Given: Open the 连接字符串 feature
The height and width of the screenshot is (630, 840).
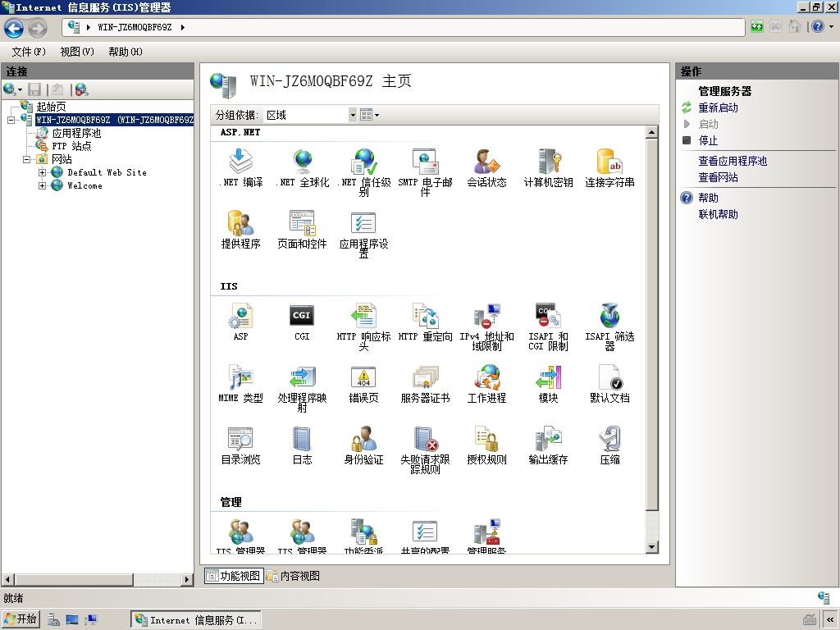Looking at the screenshot, I should pos(609,167).
